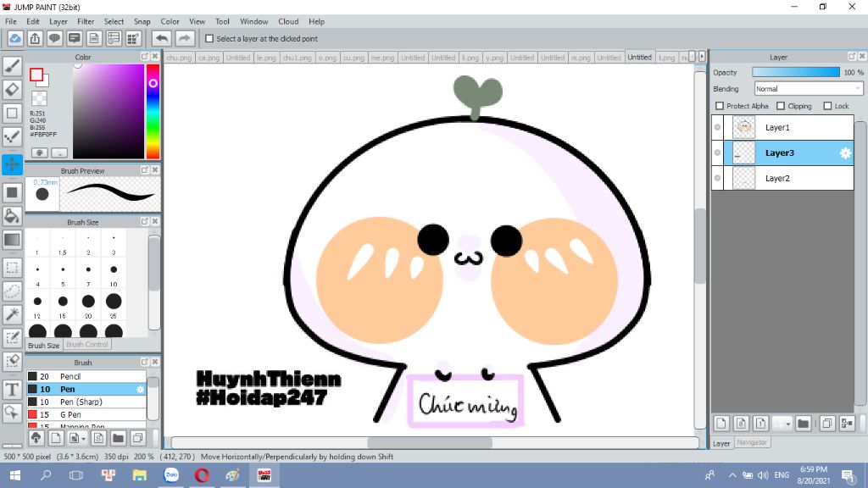Enable Select a layer at clicked point
This screenshot has width=868, height=488.
pos(209,39)
